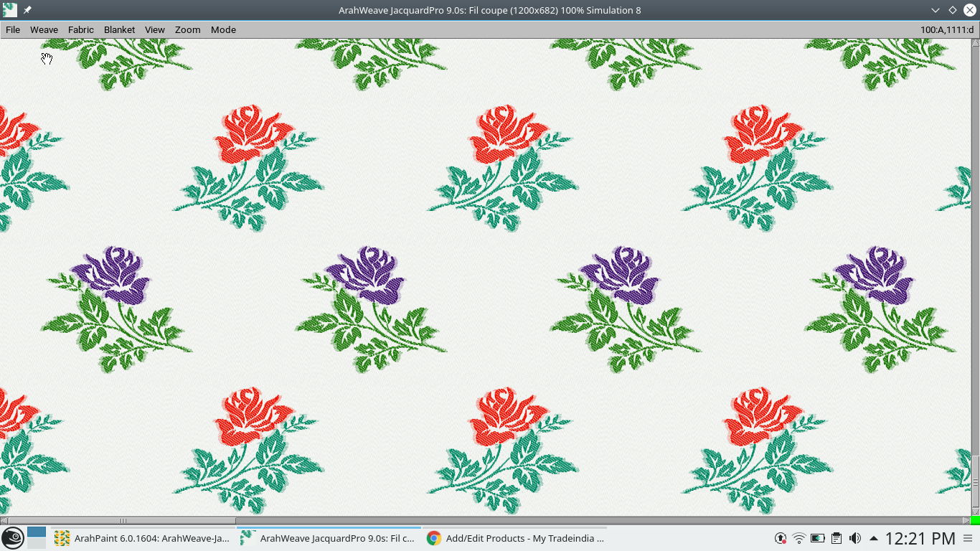
Task: Select the Wi-Fi icon in the system tray
Action: click(798, 538)
